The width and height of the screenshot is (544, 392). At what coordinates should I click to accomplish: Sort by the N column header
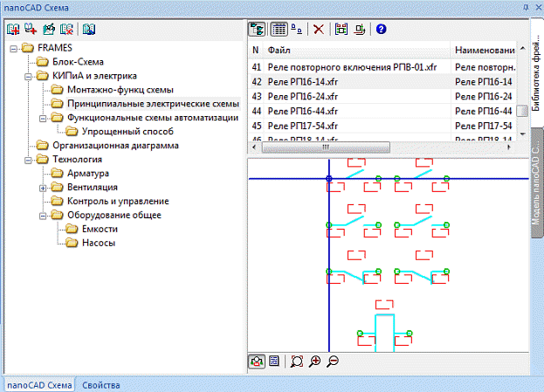[x=256, y=50]
